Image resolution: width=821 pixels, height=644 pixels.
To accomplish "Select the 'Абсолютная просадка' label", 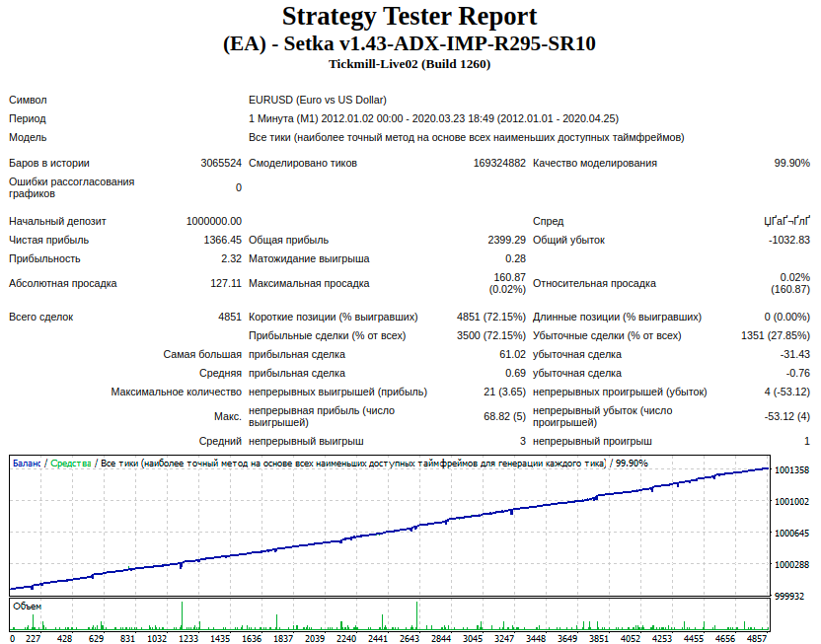I will click(63, 284).
